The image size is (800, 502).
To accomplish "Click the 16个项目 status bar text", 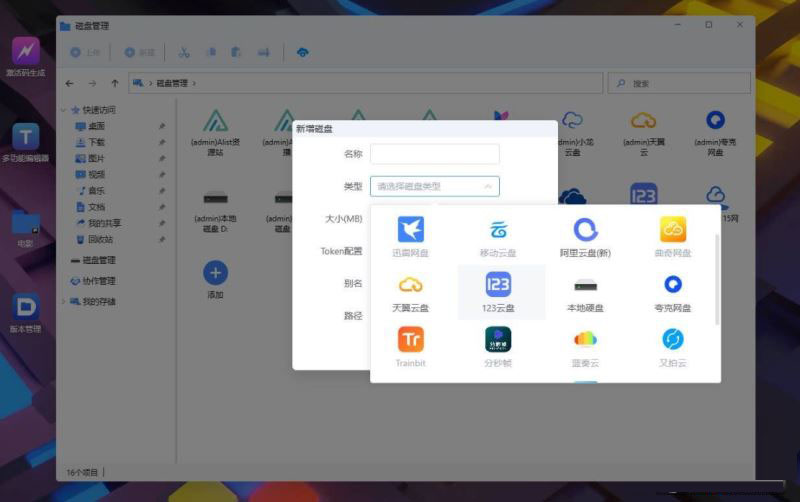I will click(x=82, y=472).
